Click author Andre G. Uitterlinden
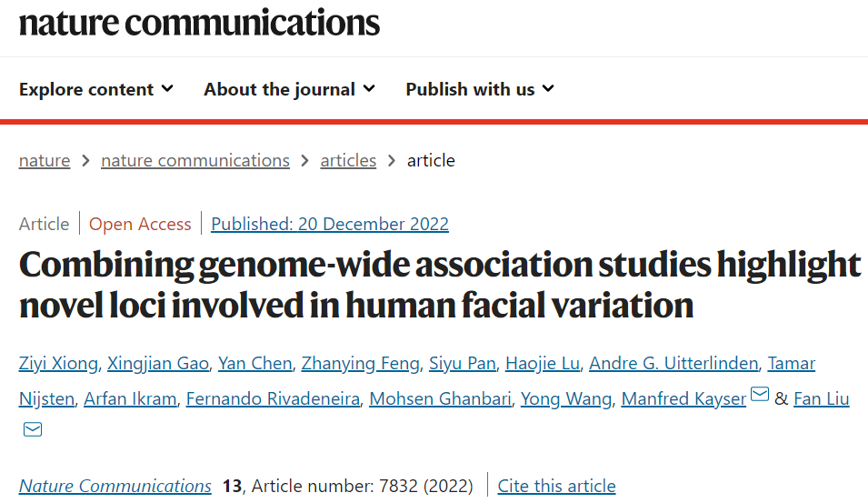This screenshot has height=503, width=868. tap(673, 364)
